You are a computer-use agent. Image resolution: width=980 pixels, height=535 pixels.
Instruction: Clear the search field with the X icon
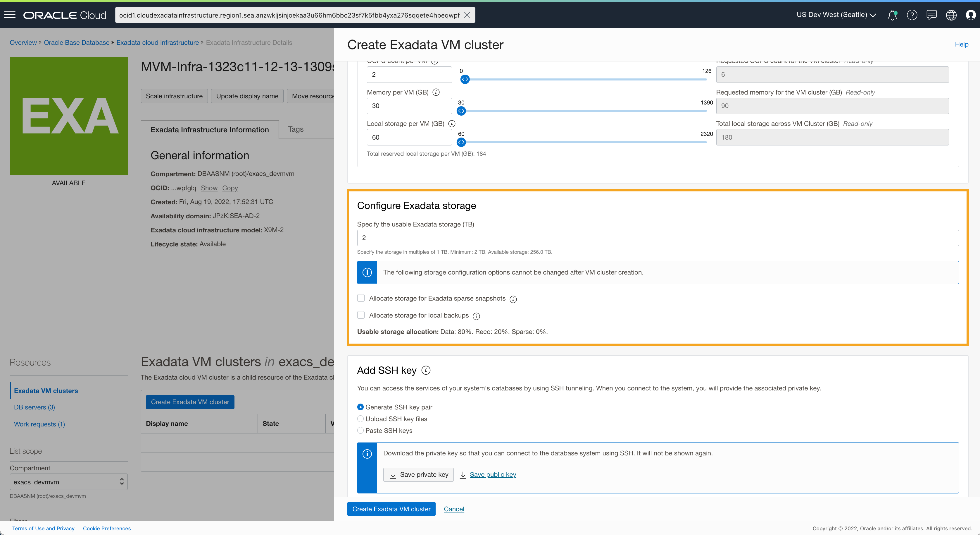[x=467, y=15]
